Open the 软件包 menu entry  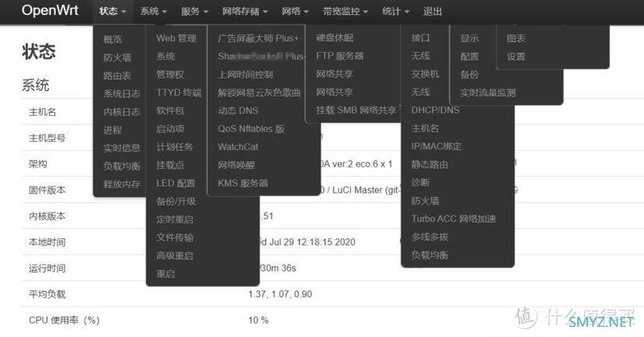point(170,111)
